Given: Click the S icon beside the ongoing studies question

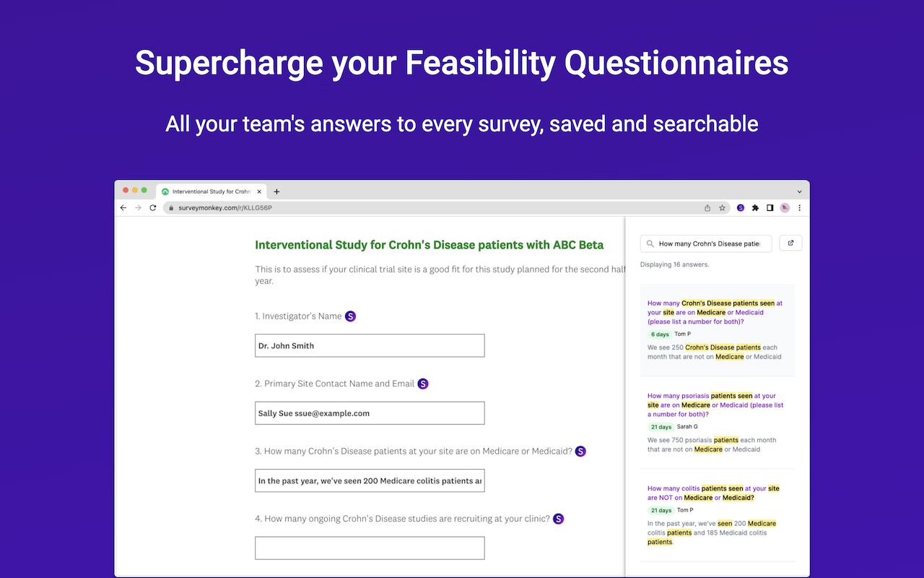Looking at the screenshot, I should coord(558,519).
